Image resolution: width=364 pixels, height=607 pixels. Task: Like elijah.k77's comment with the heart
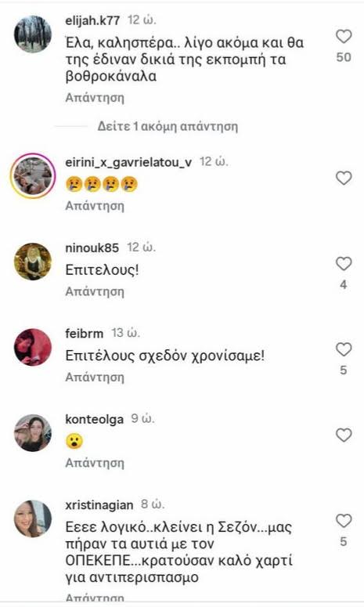[344, 36]
